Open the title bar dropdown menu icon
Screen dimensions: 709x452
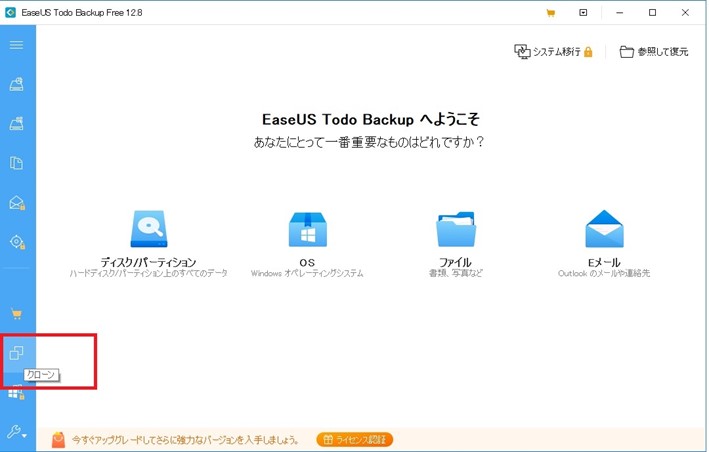583,13
